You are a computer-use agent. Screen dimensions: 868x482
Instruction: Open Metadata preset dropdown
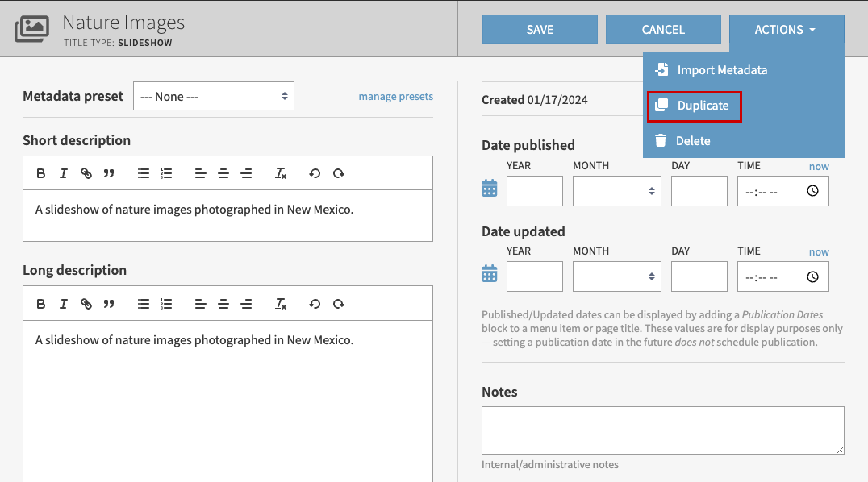point(214,96)
